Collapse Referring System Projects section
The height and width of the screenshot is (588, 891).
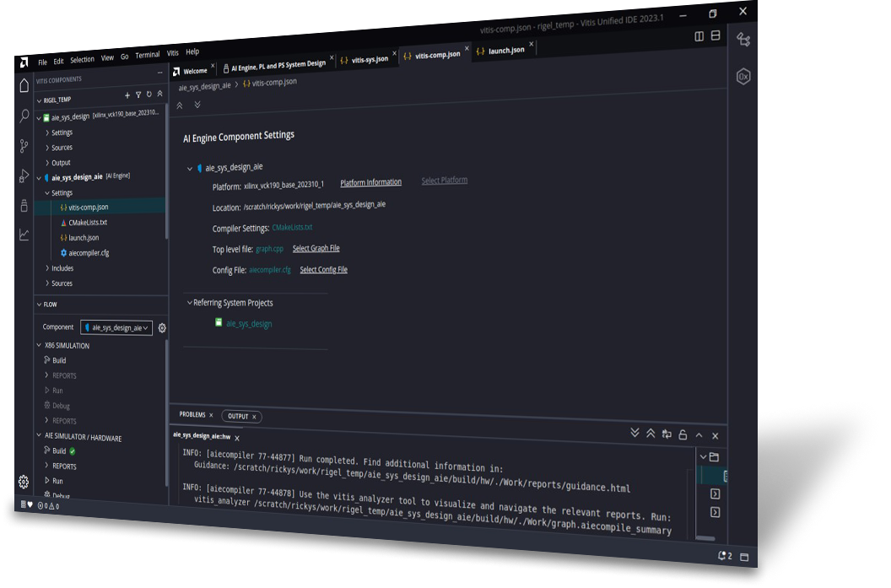[190, 303]
